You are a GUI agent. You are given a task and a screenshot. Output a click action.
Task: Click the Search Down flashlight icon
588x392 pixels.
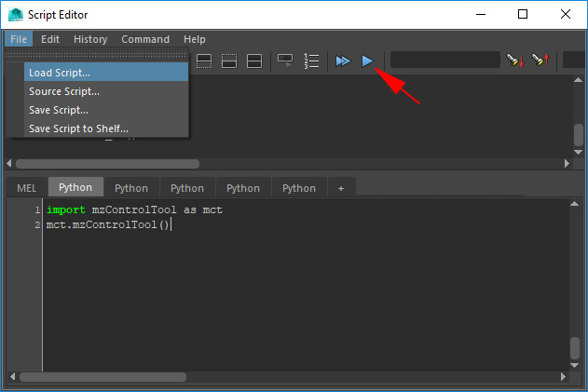(x=515, y=60)
